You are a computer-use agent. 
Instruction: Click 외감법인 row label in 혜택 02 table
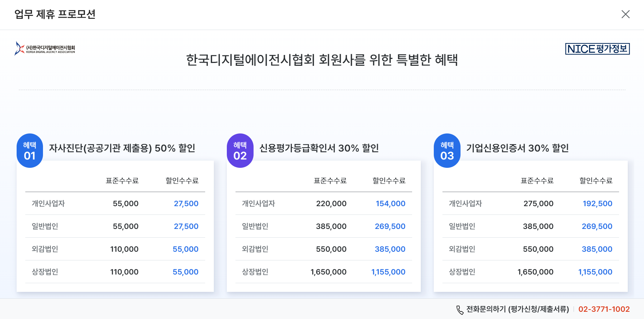click(x=255, y=249)
